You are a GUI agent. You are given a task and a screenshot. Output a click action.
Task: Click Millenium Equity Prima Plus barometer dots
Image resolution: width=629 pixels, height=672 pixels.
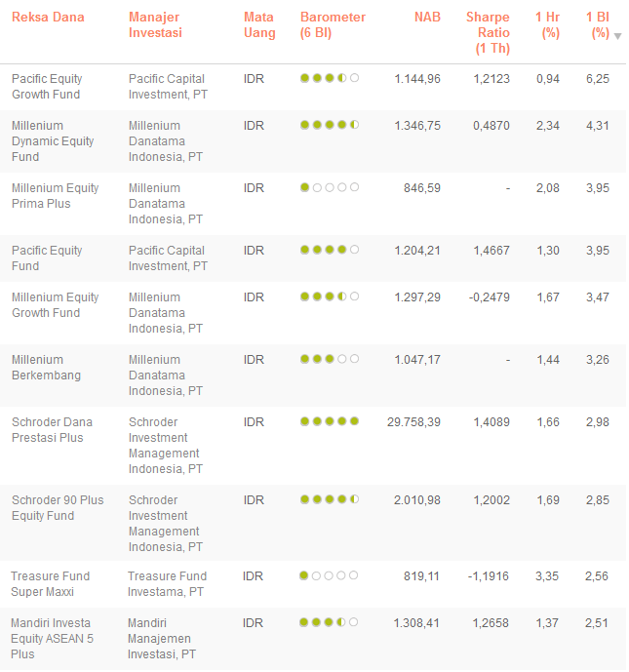coord(330,187)
